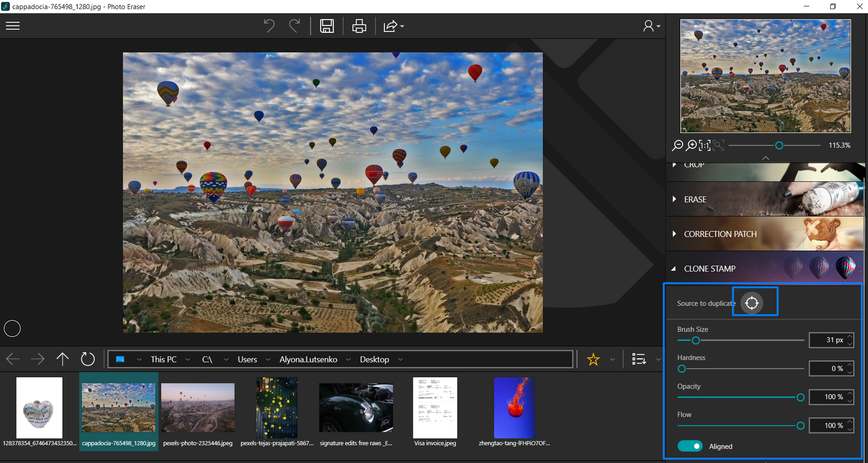Click the zoom level slider handle
The height and width of the screenshot is (463, 868).
(x=779, y=145)
